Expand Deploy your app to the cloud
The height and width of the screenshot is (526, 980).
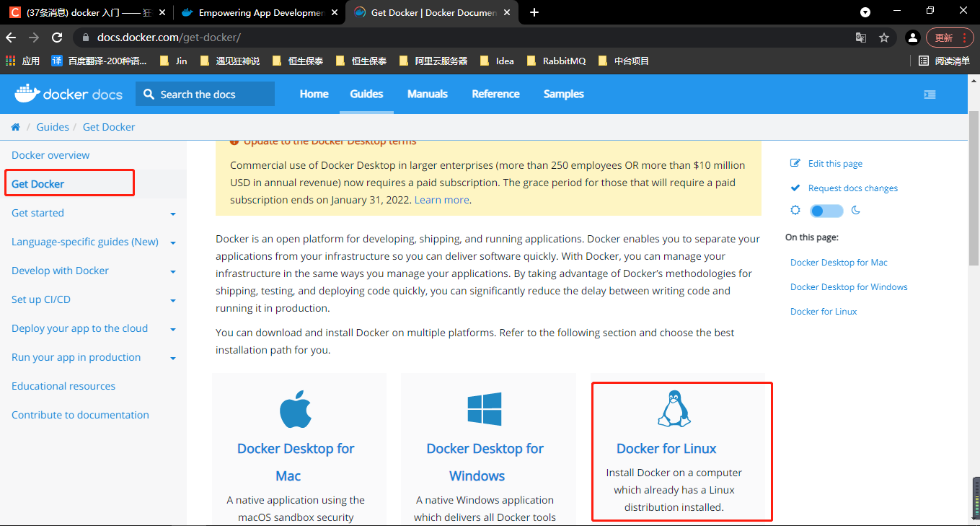click(x=173, y=329)
